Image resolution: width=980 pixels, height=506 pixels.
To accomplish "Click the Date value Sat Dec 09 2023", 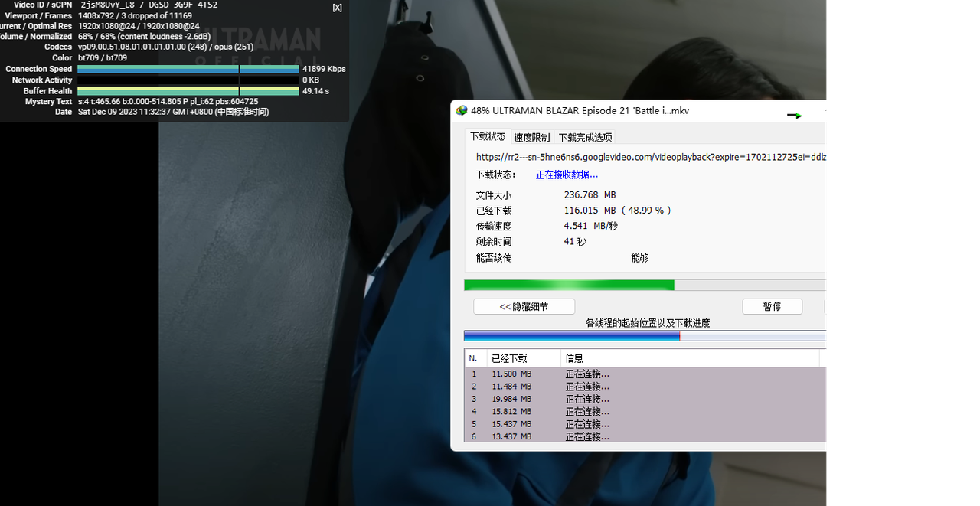I will (x=173, y=112).
